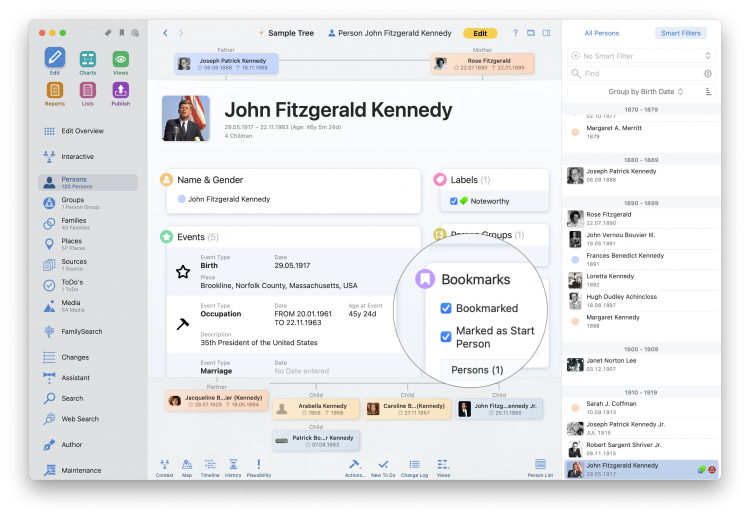750x518 pixels.
Task: Open History in bottom toolbar
Action: click(x=233, y=468)
